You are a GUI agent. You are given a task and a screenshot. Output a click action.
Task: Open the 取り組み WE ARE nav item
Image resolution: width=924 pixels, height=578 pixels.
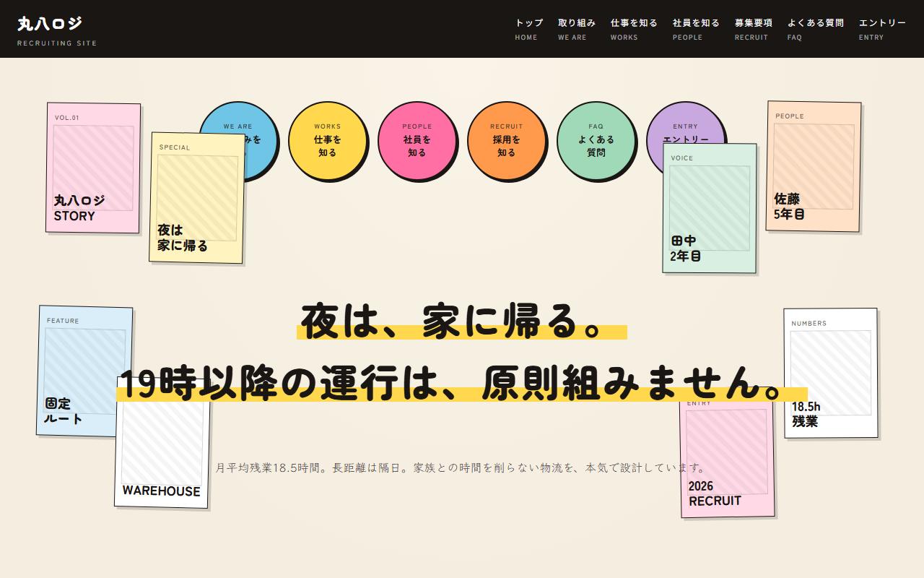click(577, 29)
